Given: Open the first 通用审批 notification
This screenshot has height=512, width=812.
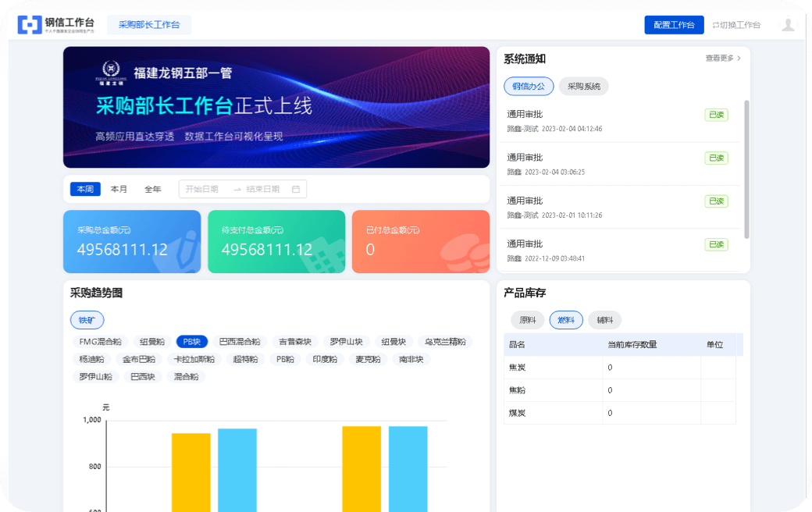Looking at the screenshot, I should (x=525, y=115).
